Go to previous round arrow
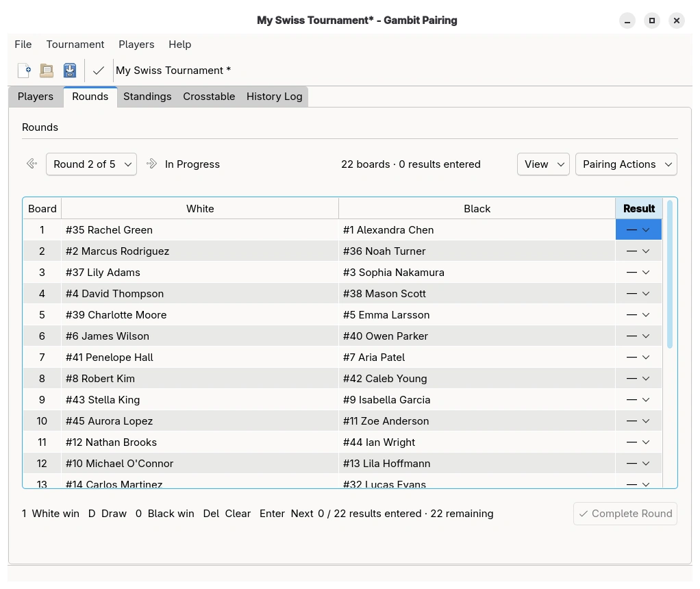700x589 pixels. tap(32, 164)
